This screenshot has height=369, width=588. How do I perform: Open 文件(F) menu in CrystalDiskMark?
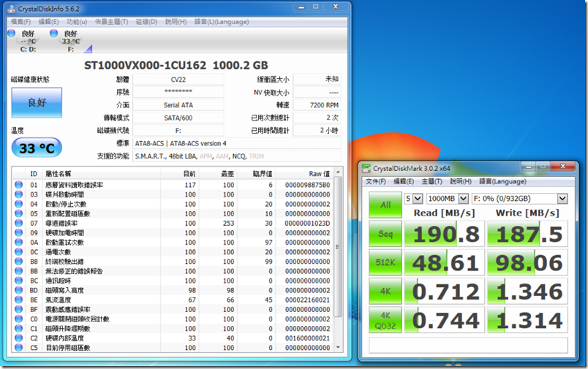pos(376,181)
